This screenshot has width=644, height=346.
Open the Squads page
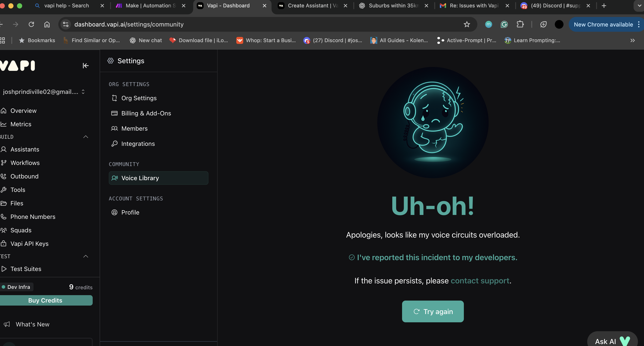pyautogui.click(x=21, y=230)
